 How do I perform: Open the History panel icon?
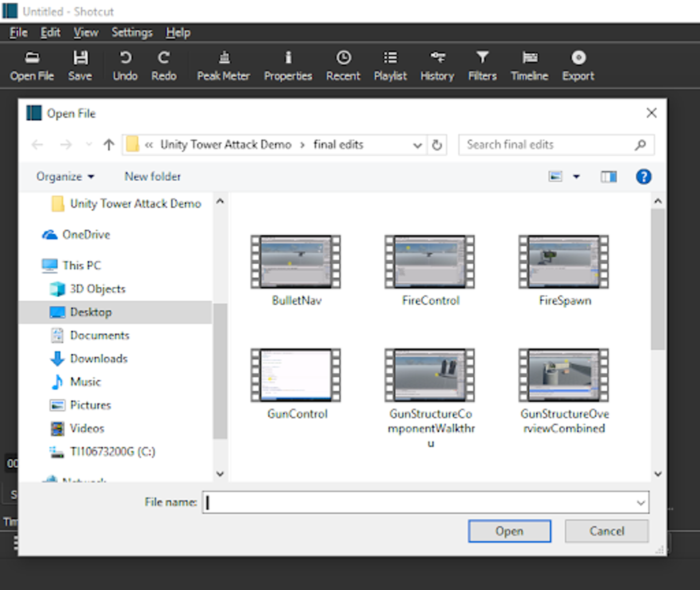coord(437,58)
